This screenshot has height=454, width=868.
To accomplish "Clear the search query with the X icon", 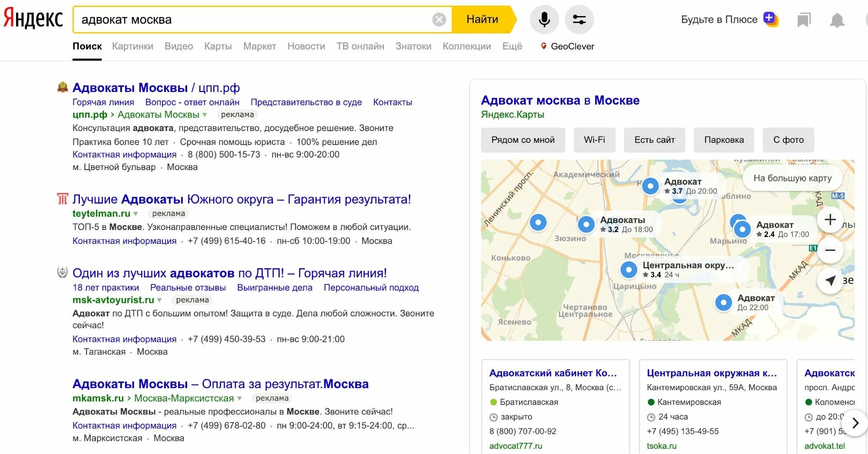I will [439, 20].
